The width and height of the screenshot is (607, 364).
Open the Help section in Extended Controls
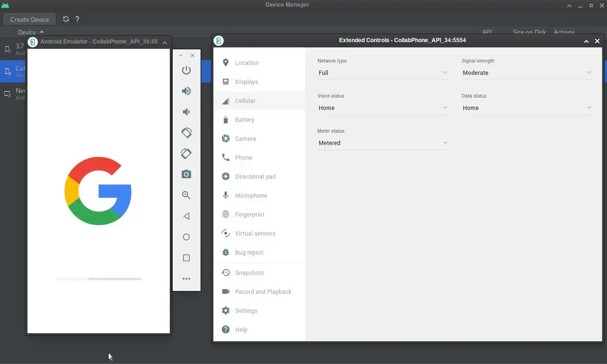pos(259,329)
